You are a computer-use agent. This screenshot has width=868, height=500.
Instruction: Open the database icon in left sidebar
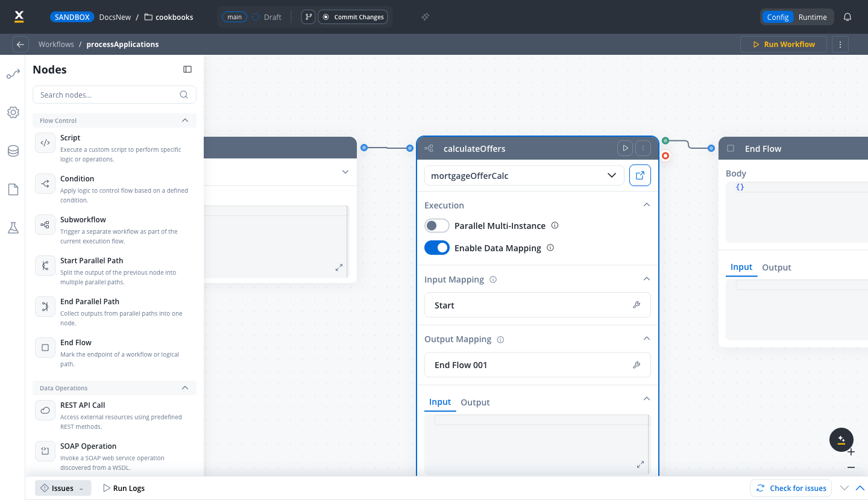point(13,151)
